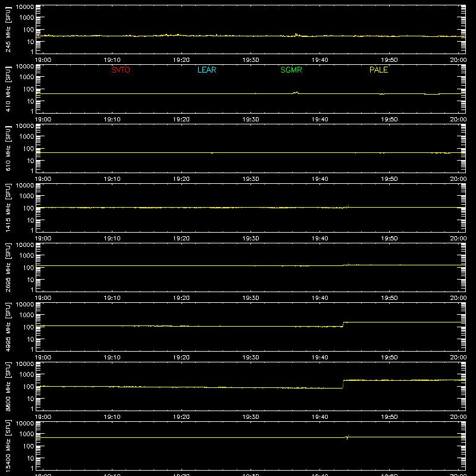Click the 10000 y-axis value on the 4995 MHz plot
The height and width of the screenshot is (476, 476).
(25, 304)
